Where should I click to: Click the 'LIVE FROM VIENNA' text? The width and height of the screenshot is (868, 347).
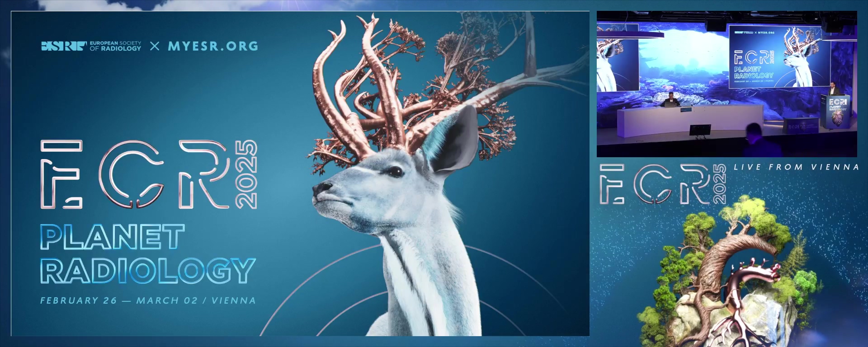tap(796, 167)
